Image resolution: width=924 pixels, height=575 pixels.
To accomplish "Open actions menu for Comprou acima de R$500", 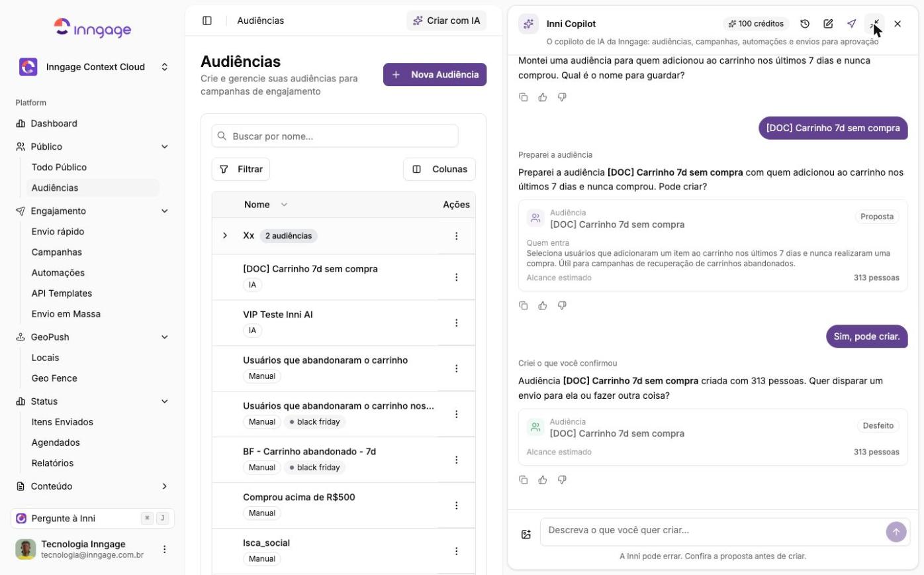I will [x=456, y=505].
